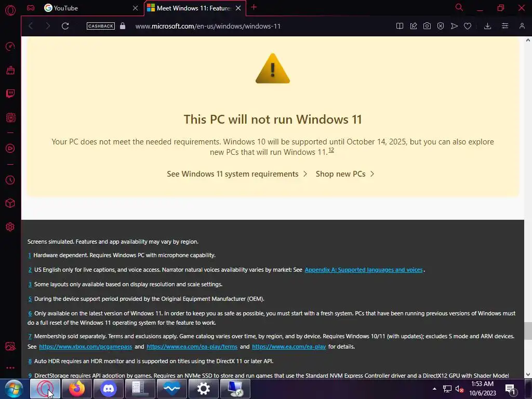Open the heartbeat monitor taskbar app
The height and width of the screenshot is (399, 532).
(x=172, y=389)
